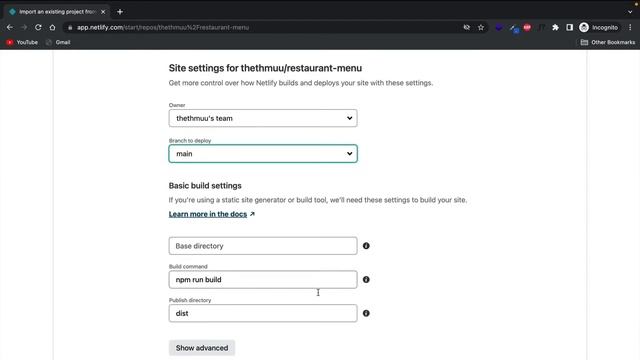This screenshot has width=640, height=360.
Task: Focus the Base directory input
Action: 263,246
